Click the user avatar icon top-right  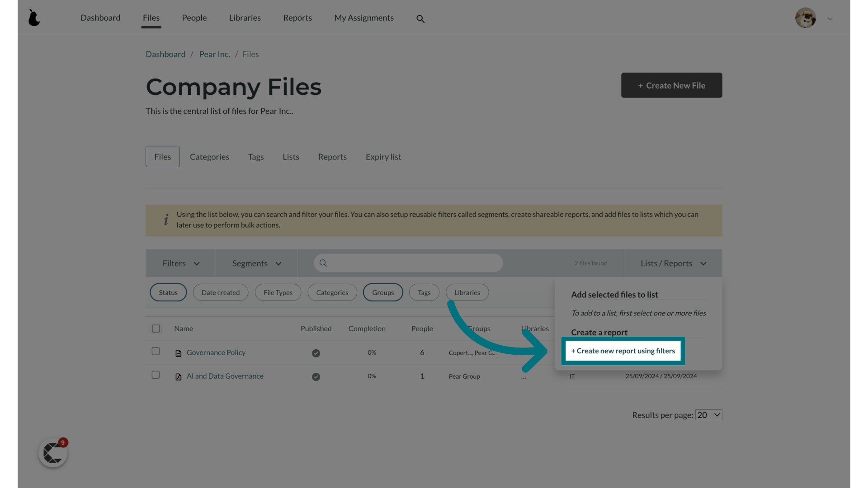point(805,18)
